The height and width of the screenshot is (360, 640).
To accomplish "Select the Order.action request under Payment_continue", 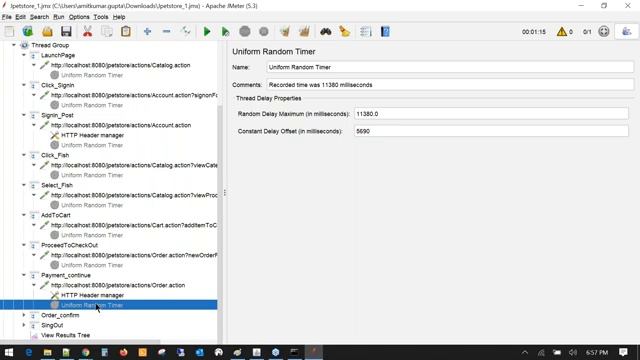I will (118, 285).
